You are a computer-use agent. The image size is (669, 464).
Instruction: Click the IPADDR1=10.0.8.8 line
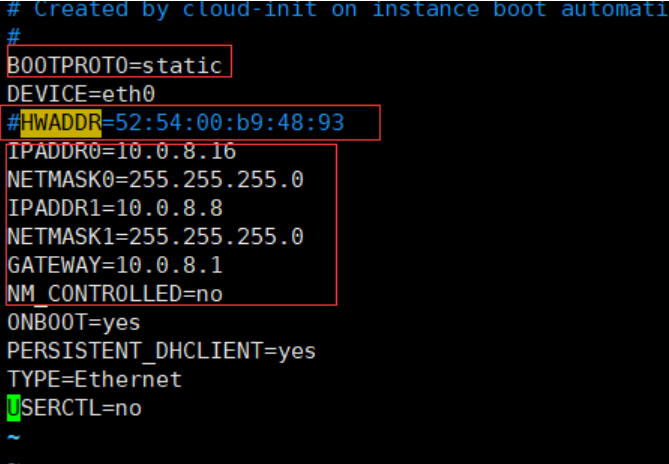tap(115, 208)
